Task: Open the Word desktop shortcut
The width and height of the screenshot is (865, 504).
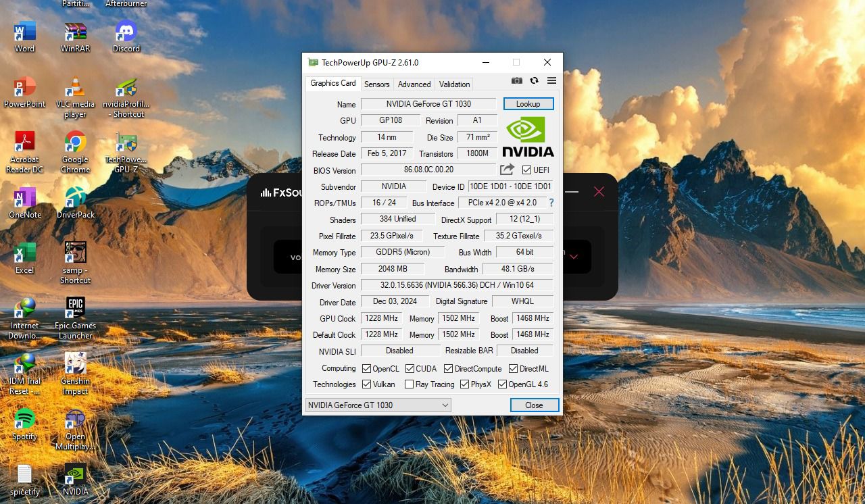Action: click(25, 36)
